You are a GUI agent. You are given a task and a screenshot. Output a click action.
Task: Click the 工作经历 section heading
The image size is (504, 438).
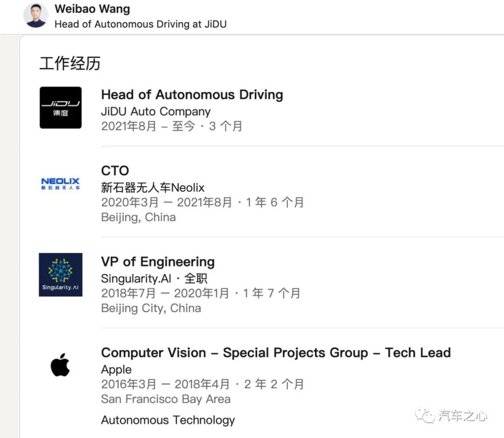(70, 63)
